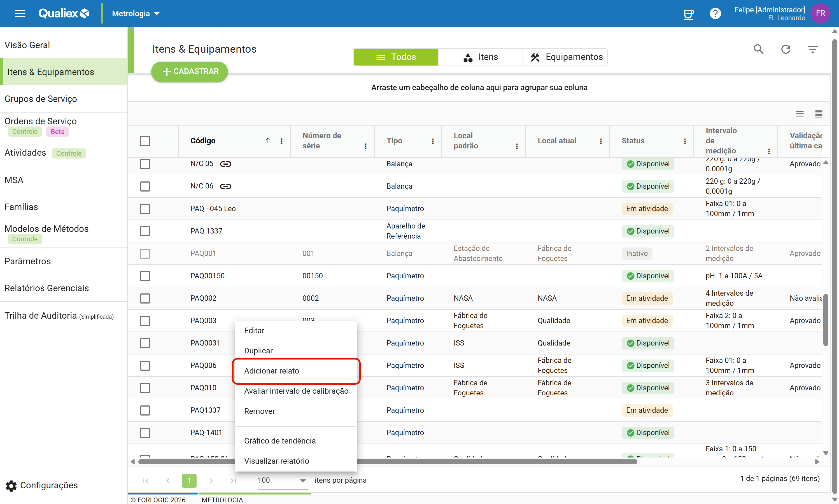Open the Local padrão column menu
Screen dimensions: 839x504
coord(517,146)
